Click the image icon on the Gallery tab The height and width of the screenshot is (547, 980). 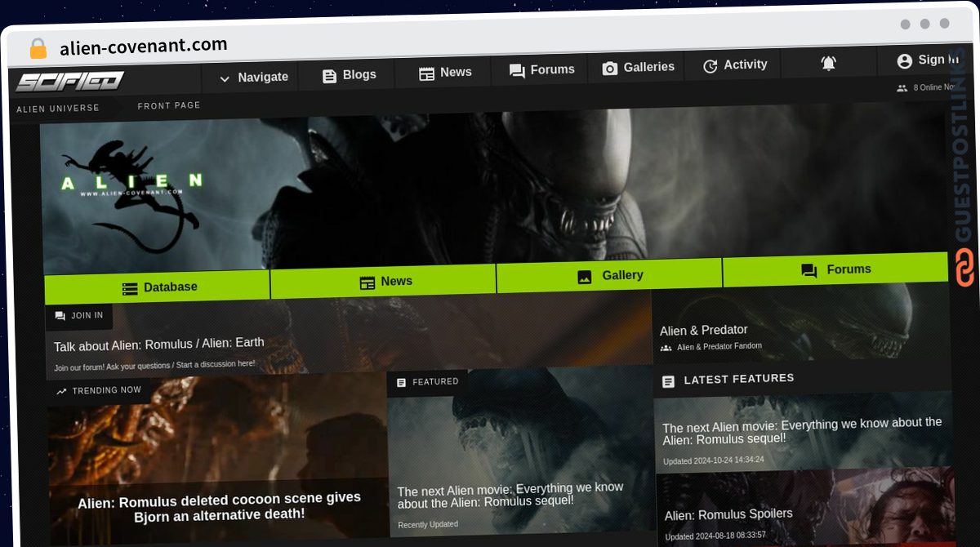585,277
